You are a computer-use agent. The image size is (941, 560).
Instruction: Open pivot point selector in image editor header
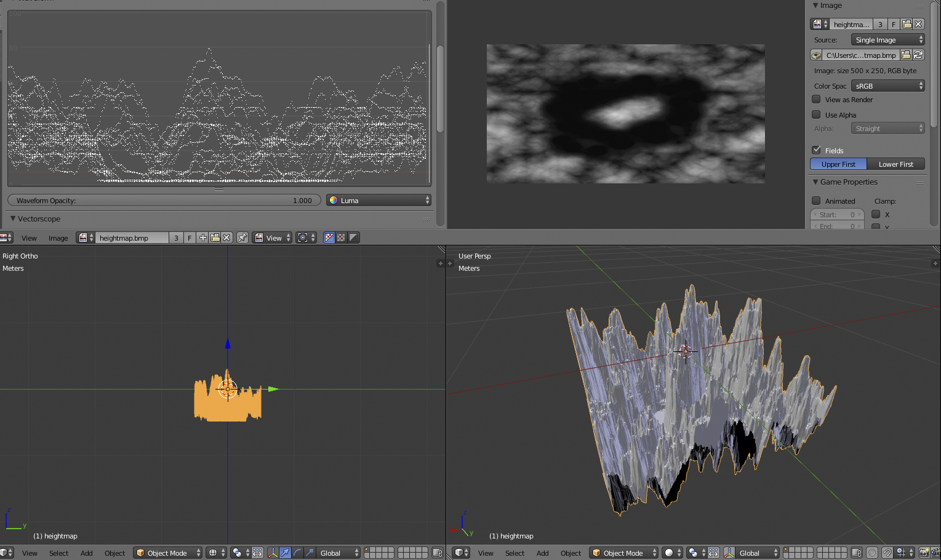306,238
